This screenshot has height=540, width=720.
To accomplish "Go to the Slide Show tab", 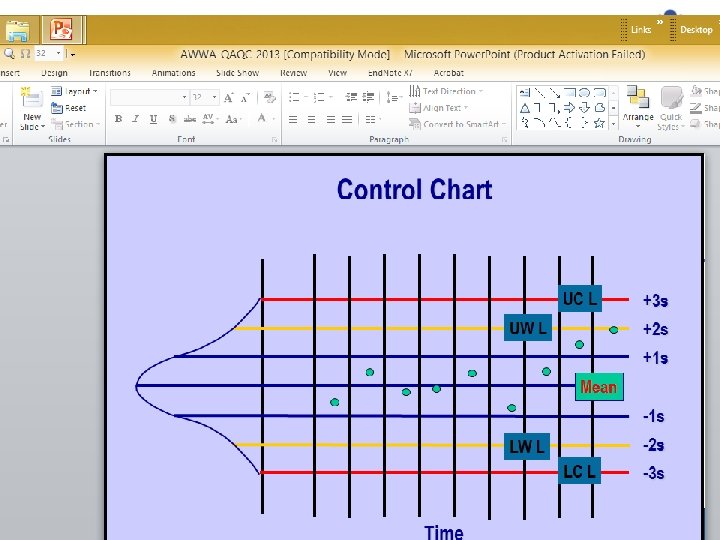I will click(x=237, y=73).
